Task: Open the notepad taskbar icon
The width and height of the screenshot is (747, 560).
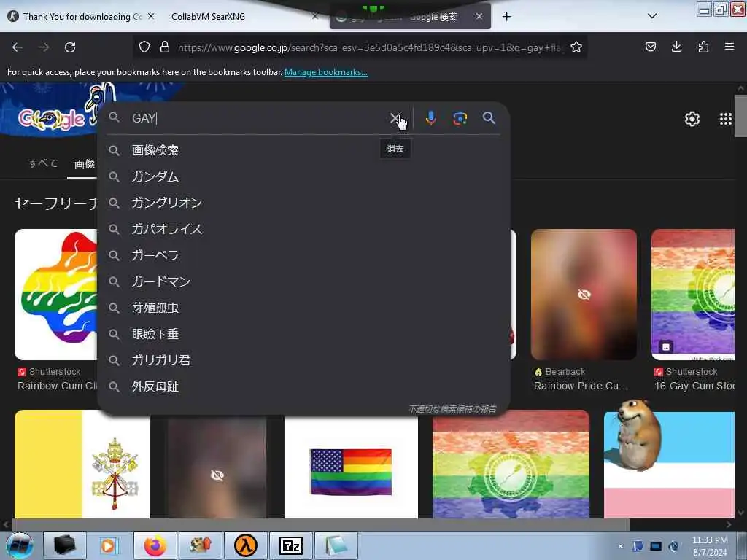Action: [x=336, y=545]
